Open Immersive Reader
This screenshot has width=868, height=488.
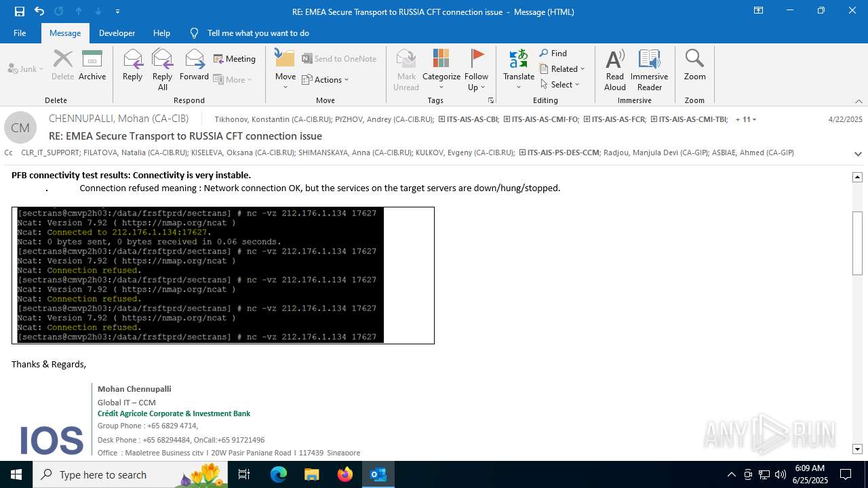pyautogui.click(x=650, y=70)
